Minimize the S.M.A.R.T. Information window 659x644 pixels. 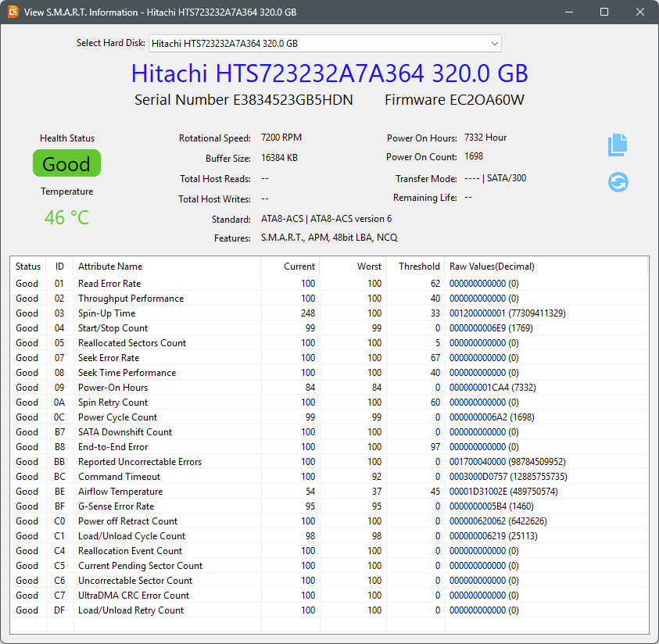pyautogui.click(x=568, y=12)
